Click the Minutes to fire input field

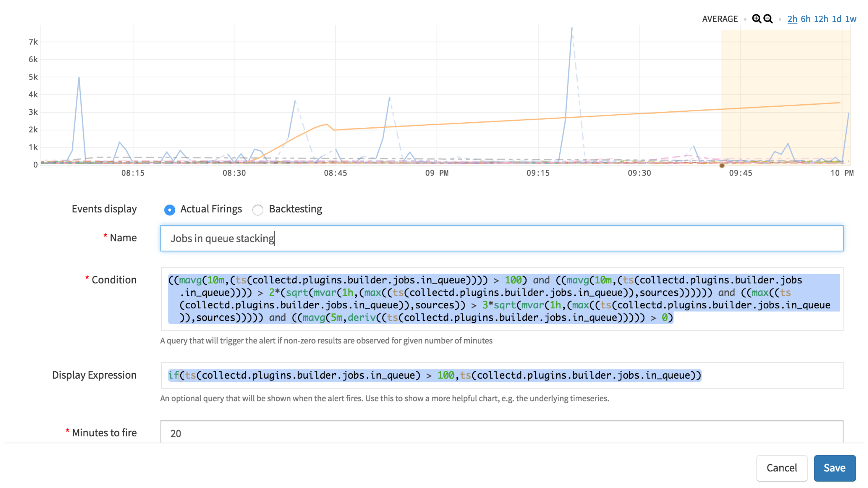click(x=501, y=433)
